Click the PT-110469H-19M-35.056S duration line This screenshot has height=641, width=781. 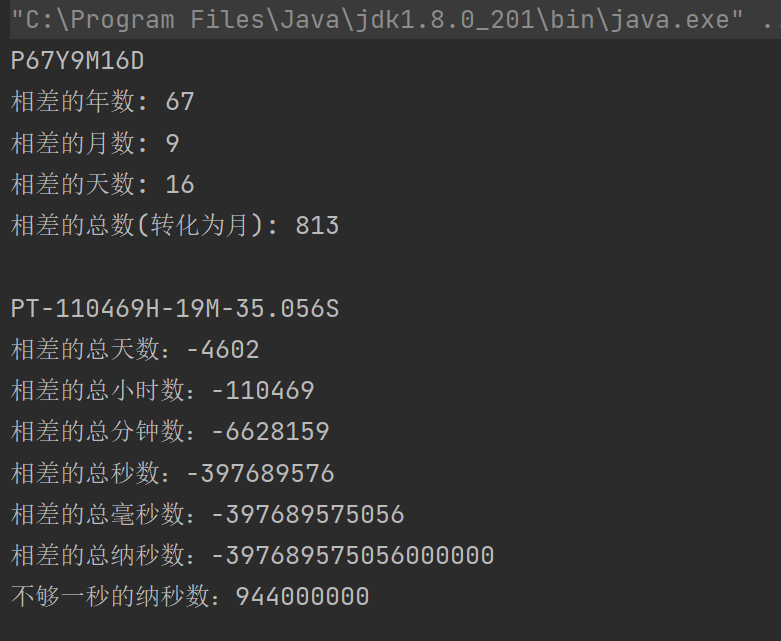[x=175, y=308]
